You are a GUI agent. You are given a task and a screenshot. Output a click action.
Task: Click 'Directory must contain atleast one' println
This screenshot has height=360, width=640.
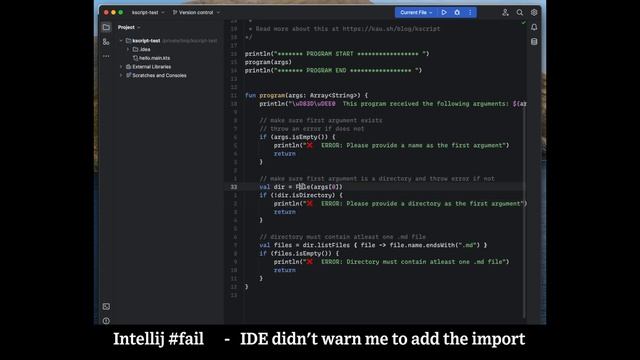(391, 262)
